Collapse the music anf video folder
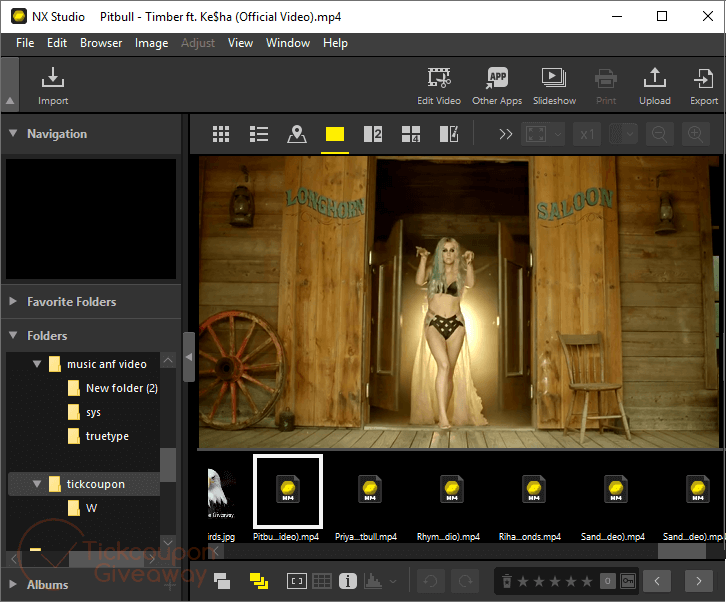The height and width of the screenshot is (602, 726). (x=37, y=364)
